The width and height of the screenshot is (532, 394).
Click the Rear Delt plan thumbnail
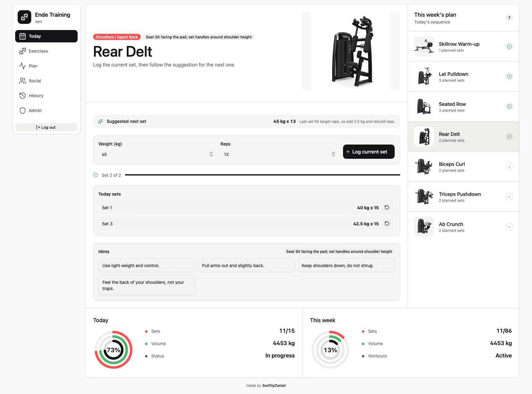[424, 136]
